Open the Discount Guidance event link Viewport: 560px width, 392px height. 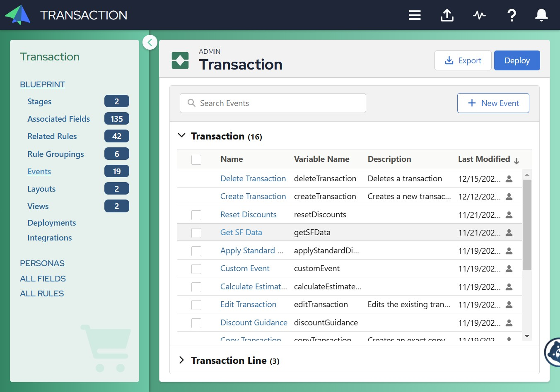pos(254,322)
